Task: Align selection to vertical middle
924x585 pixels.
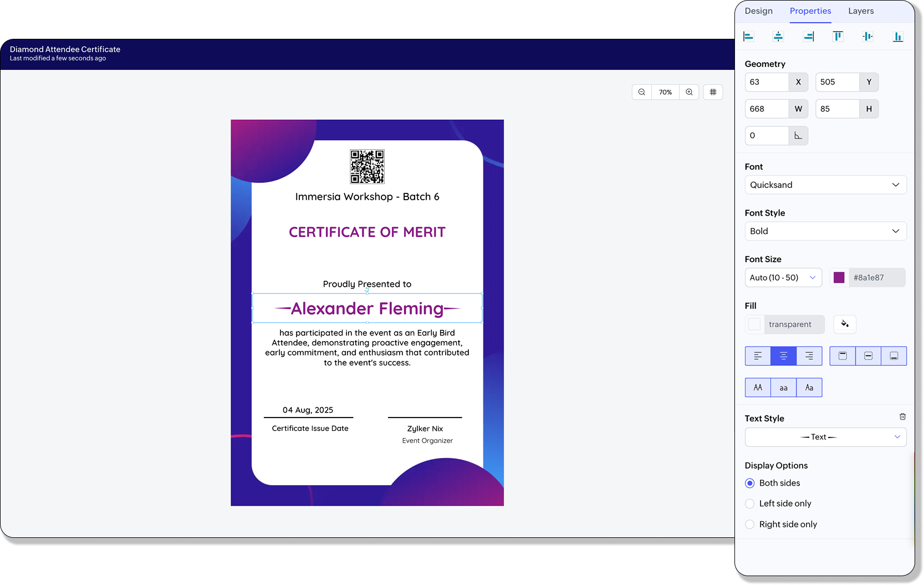Action: click(868, 37)
